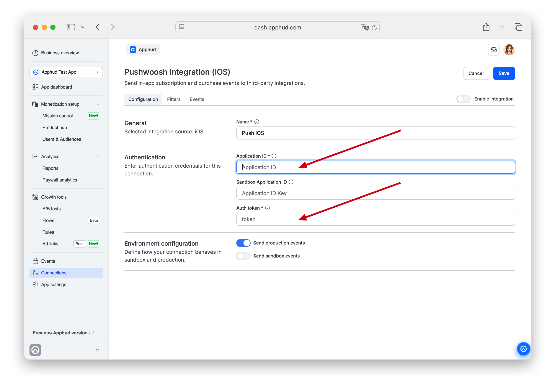
Task: Click the Business overview pie chart icon
Action: (35, 53)
